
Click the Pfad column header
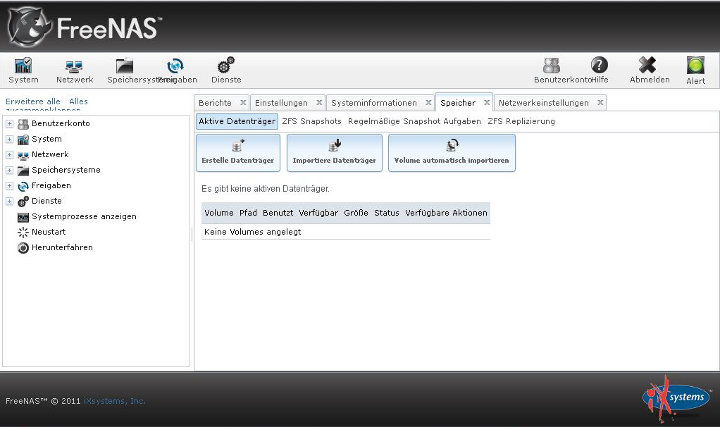pos(248,213)
